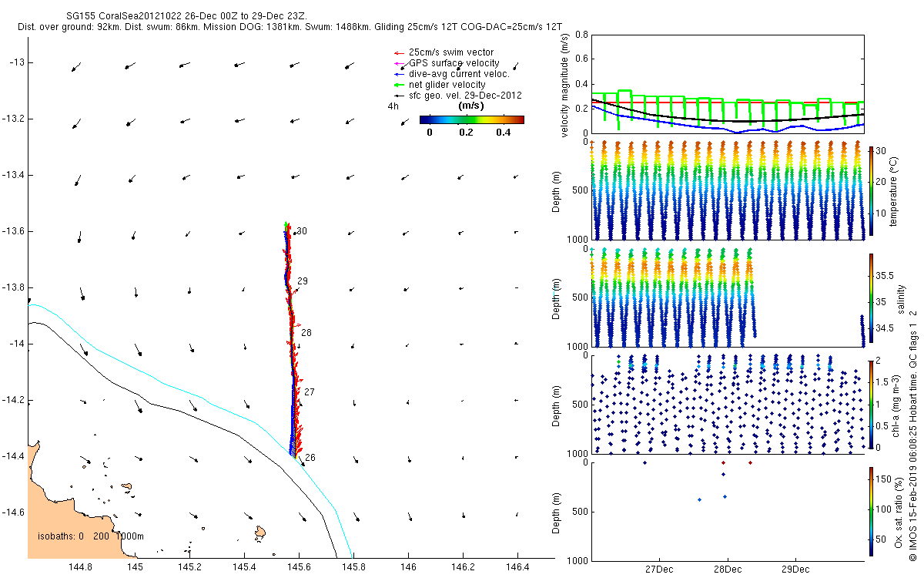This screenshot has width=924, height=578.
Task: Click the 'temperature (°C)' colorbar label
Action: (x=896, y=190)
